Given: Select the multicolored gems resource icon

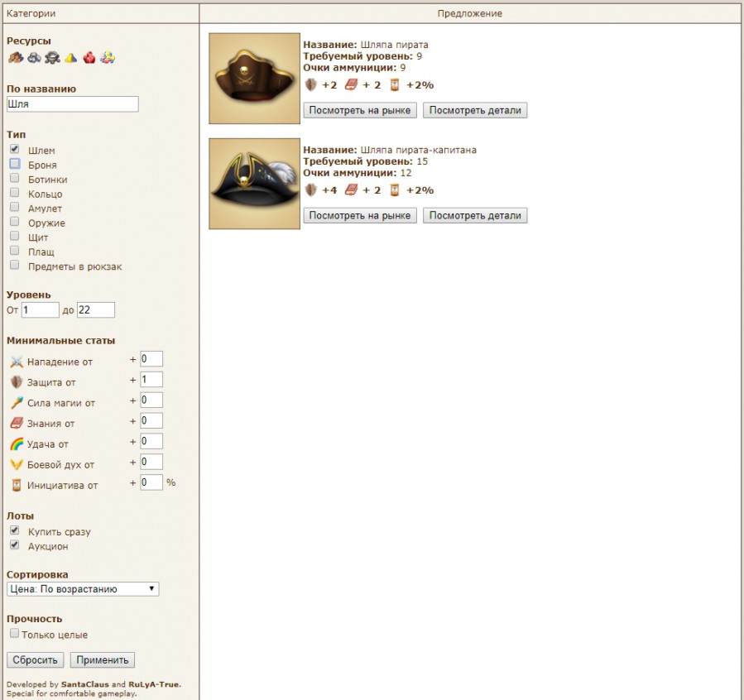Looking at the screenshot, I should (x=108, y=58).
